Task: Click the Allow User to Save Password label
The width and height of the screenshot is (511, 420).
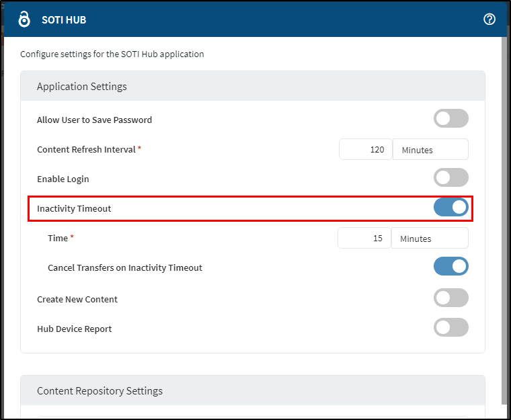Action: [x=94, y=120]
